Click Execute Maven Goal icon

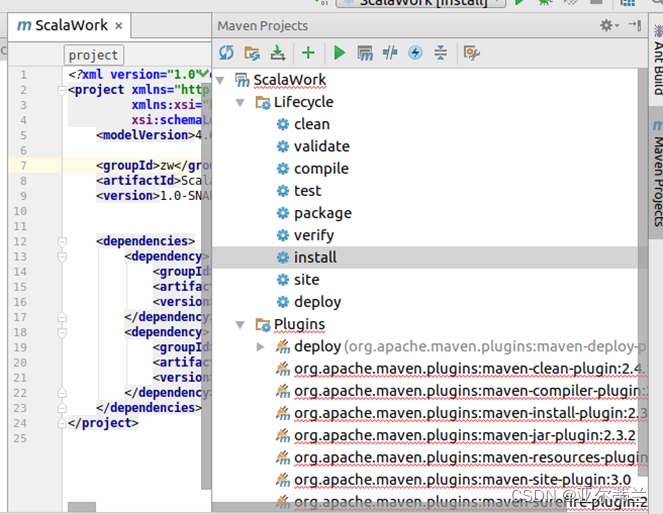click(365, 53)
